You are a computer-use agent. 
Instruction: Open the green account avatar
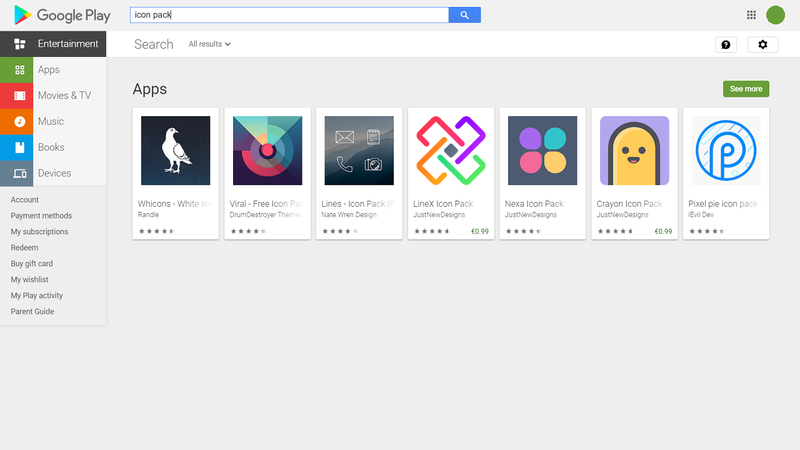(x=775, y=15)
